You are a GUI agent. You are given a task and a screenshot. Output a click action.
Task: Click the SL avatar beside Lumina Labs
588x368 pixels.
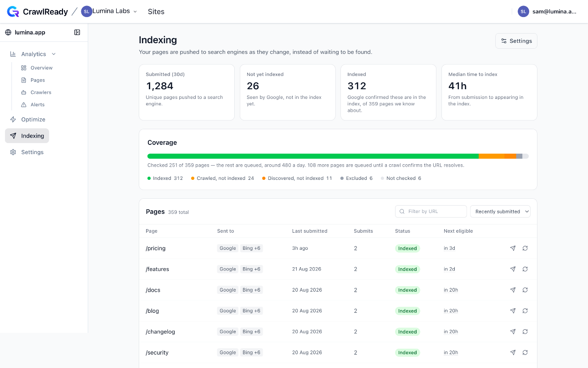87,11
